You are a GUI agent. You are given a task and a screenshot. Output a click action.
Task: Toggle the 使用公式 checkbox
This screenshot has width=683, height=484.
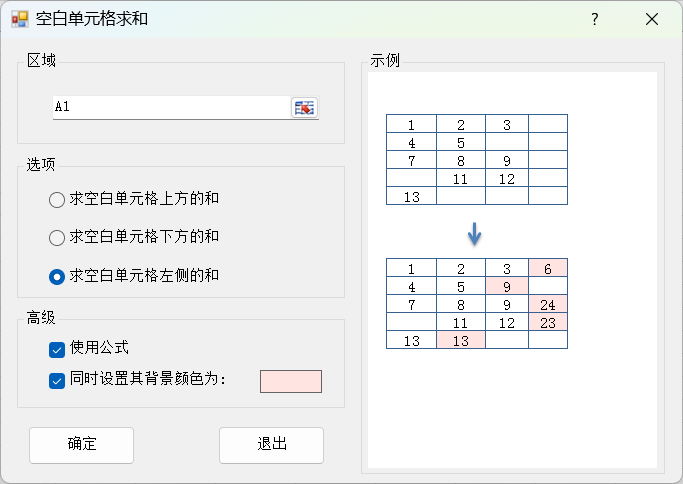(57, 349)
